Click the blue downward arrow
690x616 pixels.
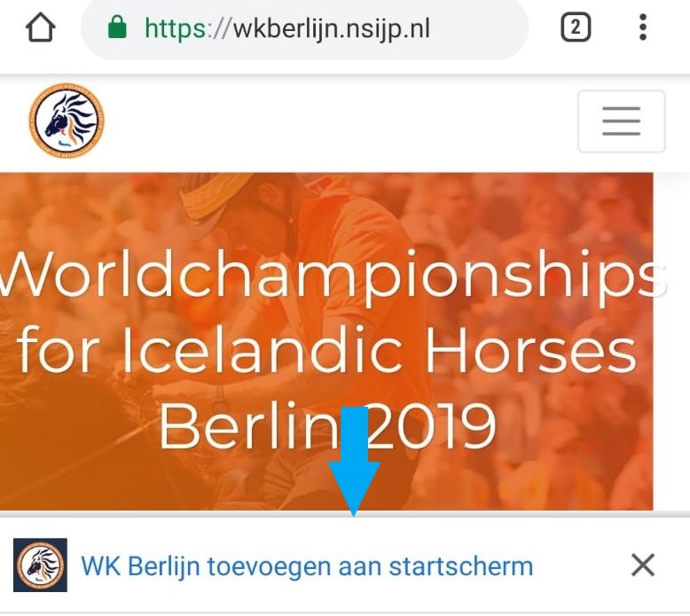pos(354,461)
